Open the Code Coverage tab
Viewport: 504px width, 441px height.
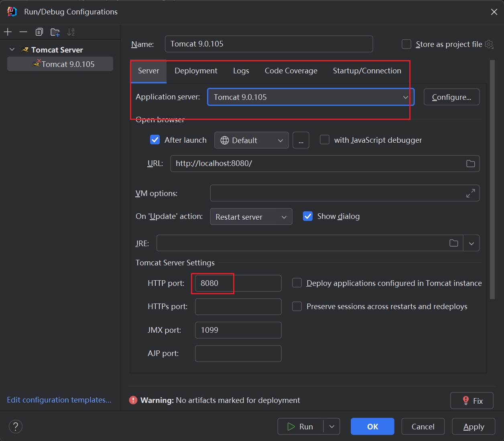click(x=291, y=71)
